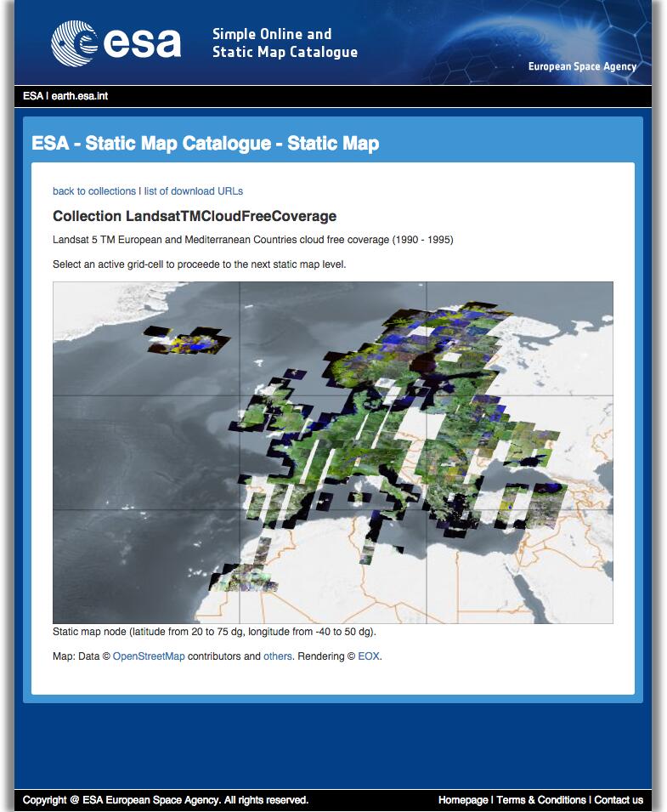The width and height of the screenshot is (667, 812).
Task: Select grid cell covering Turkey and Greece
Action: (519, 566)
